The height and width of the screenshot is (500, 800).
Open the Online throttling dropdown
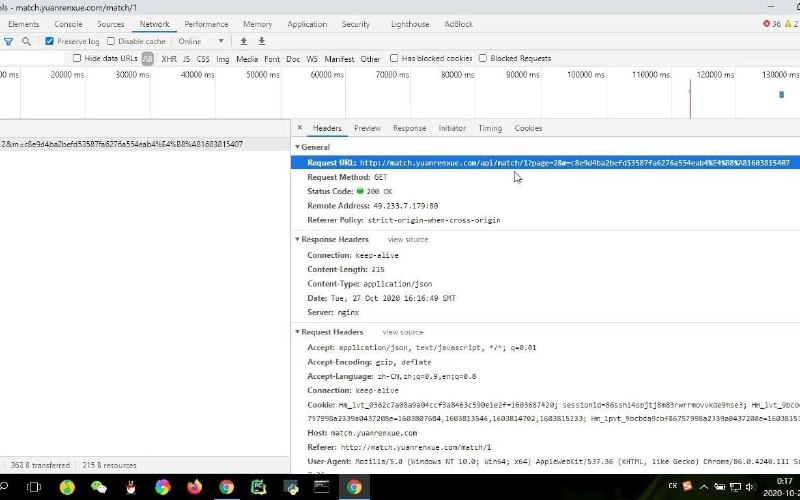coord(200,41)
